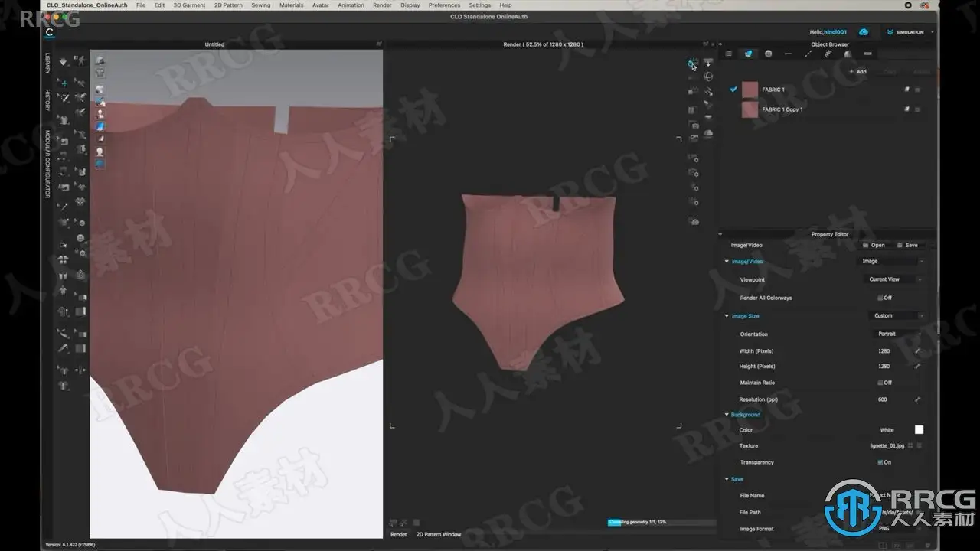Click the render start icon beside the cursor
The width and height of the screenshot is (980, 551).
pyautogui.click(x=692, y=64)
